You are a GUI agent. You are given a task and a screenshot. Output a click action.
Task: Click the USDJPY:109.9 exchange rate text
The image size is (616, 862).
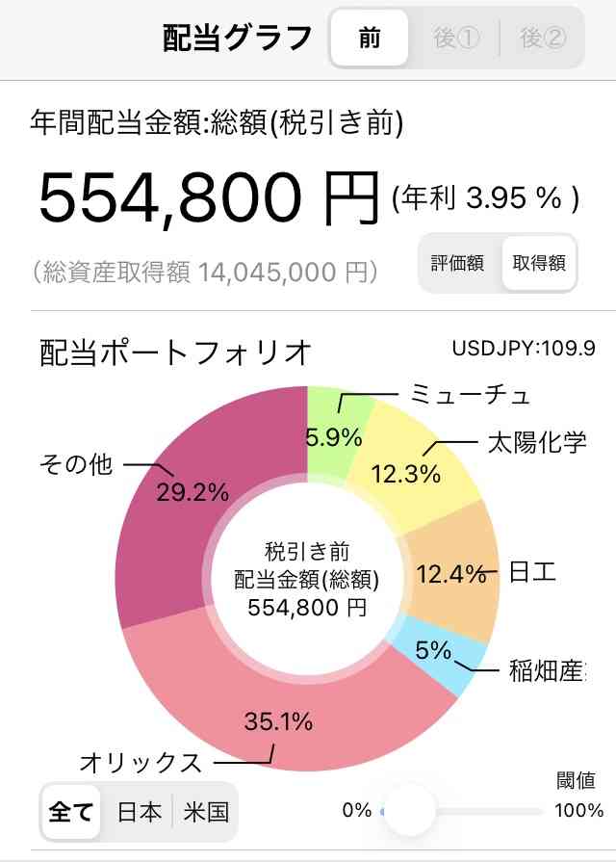(524, 348)
